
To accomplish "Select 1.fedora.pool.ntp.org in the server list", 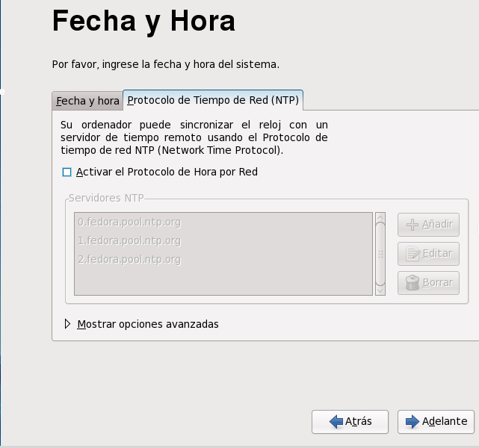I will (x=223, y=240).
